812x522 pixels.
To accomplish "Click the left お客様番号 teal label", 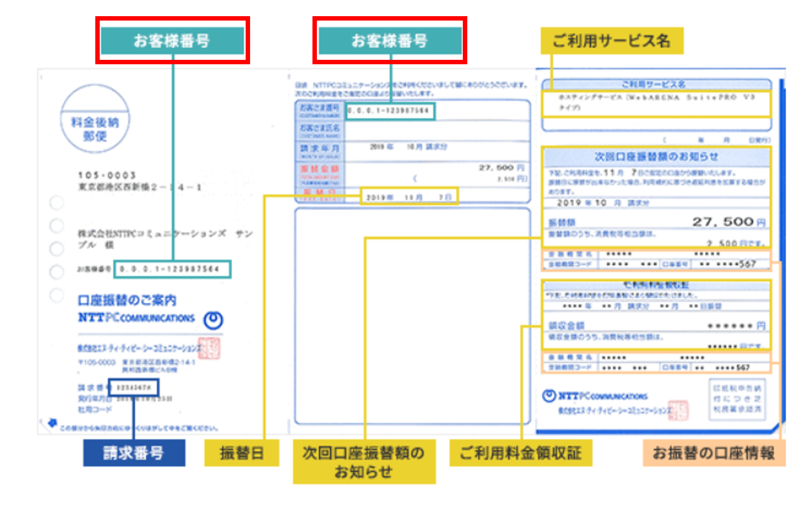I will click(x=172, y=41).
